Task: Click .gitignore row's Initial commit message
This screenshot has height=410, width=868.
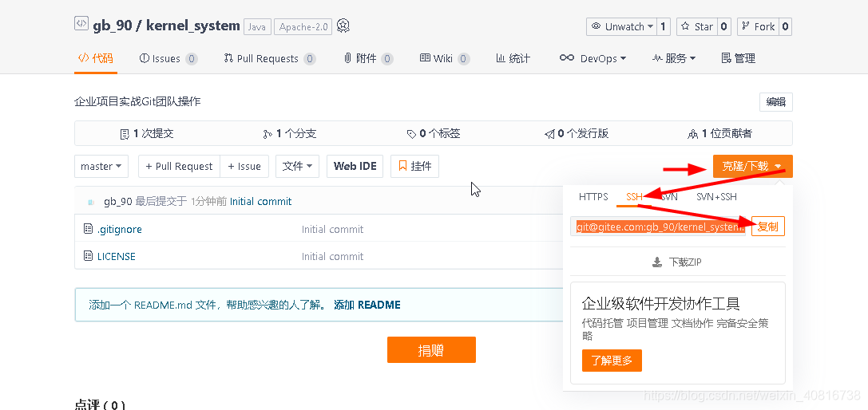Action: [x=333, y=229]
